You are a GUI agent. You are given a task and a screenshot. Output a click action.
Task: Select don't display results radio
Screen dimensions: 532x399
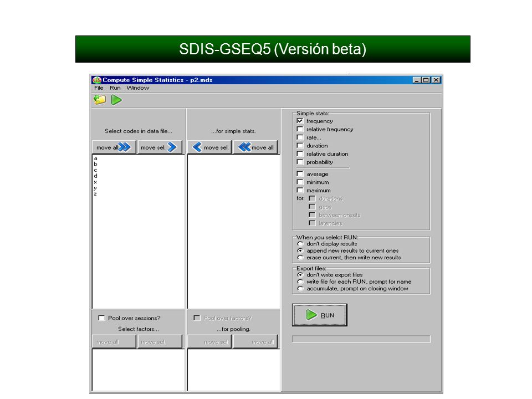pyautogui.click(x=300, y=244)
